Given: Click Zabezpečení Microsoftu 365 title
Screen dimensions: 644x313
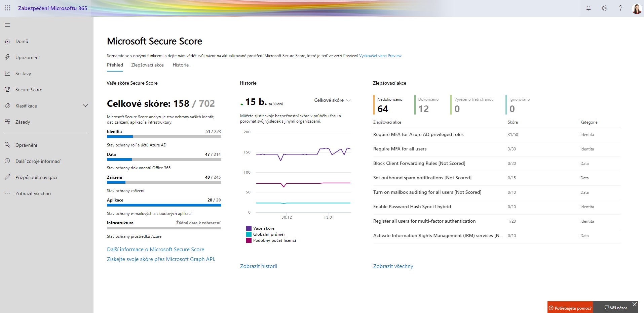Looking at the screenshot, I should point(52,8).
